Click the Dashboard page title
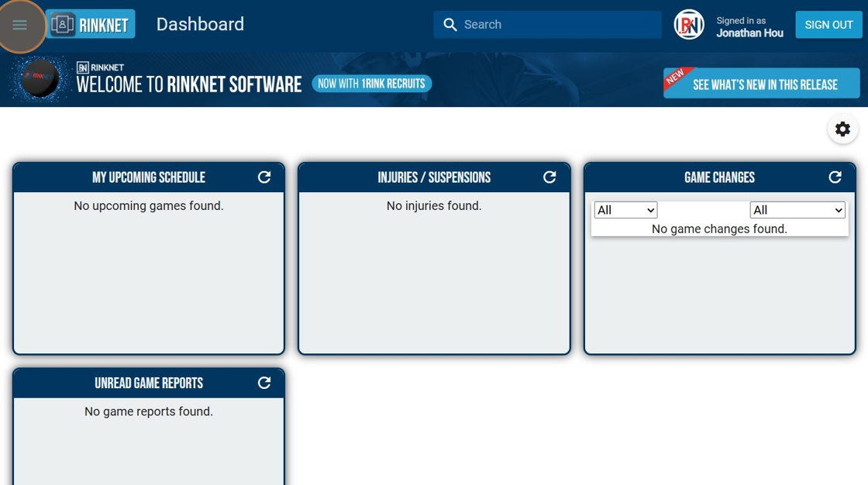The width and height of the screenshot is (868, 485). (200, 24)
